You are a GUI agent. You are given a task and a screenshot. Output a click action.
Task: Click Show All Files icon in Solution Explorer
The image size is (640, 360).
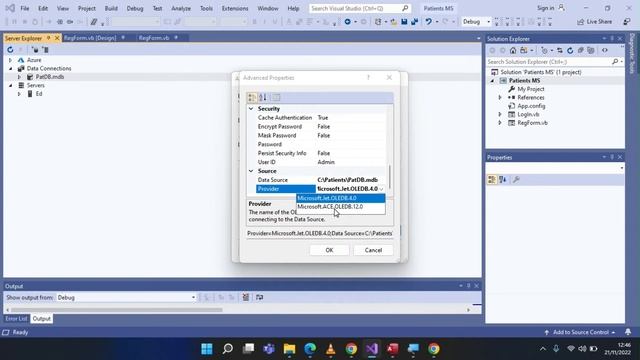[x=591, y=50]
